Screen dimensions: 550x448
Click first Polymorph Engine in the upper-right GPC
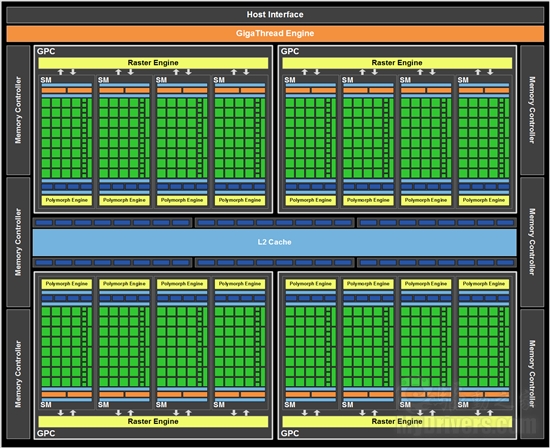[x=311, y=200]
